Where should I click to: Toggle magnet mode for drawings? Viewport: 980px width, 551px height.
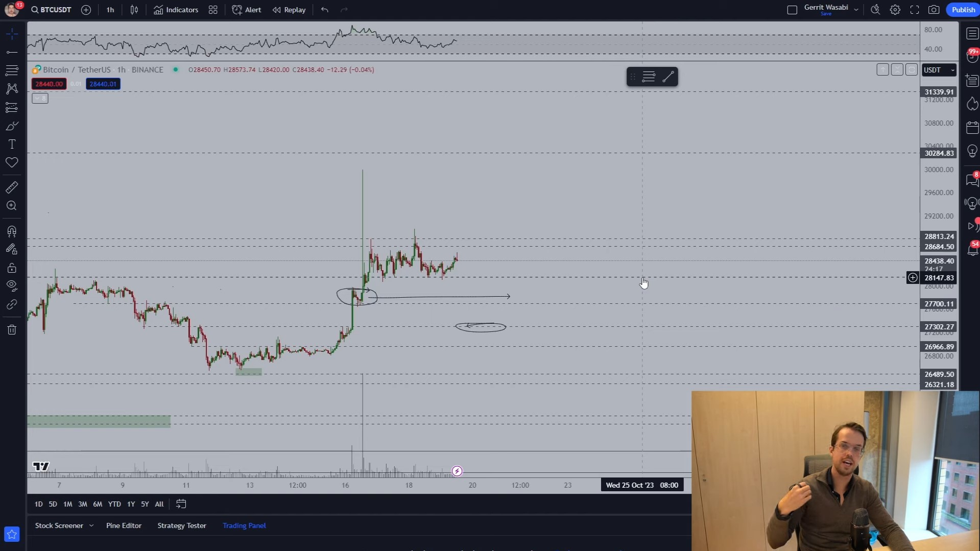[x=12, y=231]
